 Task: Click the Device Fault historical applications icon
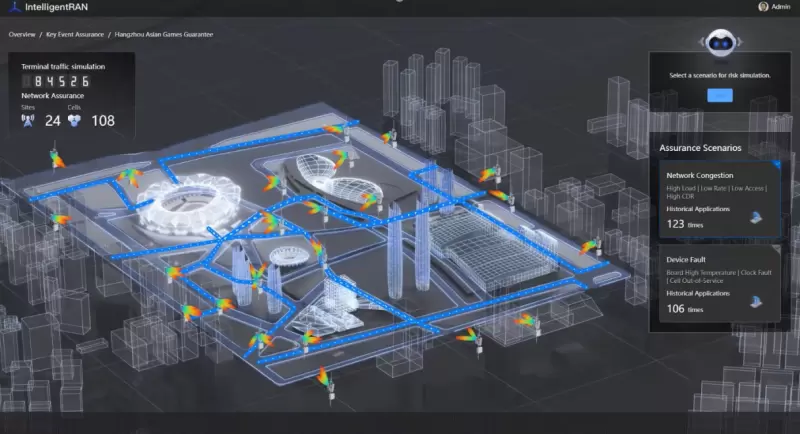[756, 302]
